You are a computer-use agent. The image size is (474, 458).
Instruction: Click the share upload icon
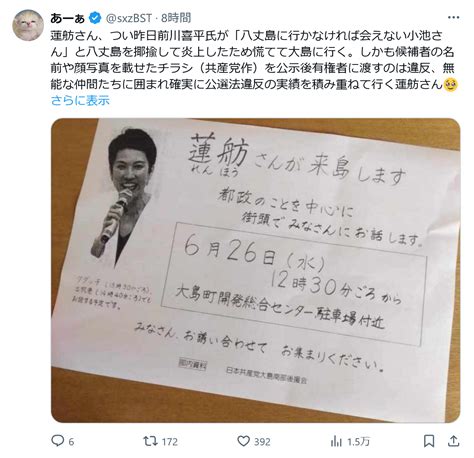[x=453, y=441]
